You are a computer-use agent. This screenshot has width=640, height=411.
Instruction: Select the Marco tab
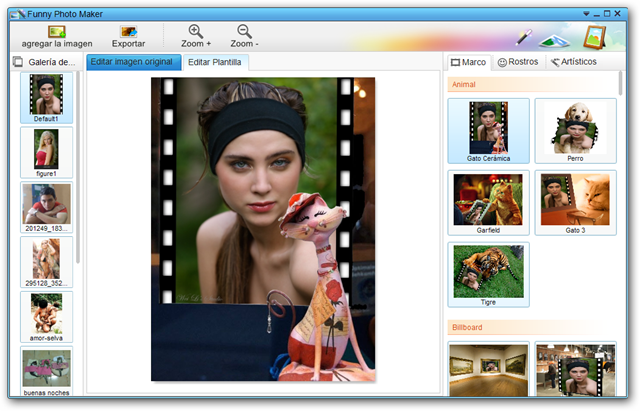(469, 62)
